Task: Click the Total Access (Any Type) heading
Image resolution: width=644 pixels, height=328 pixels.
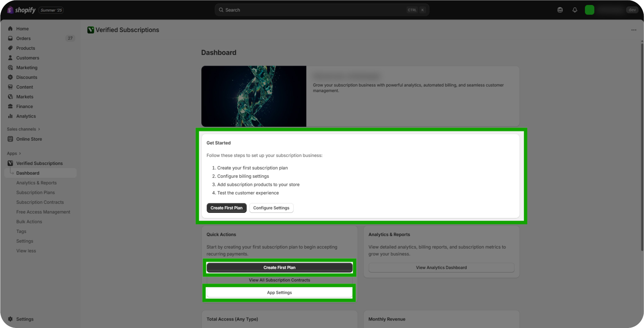Action: [232, 319]
